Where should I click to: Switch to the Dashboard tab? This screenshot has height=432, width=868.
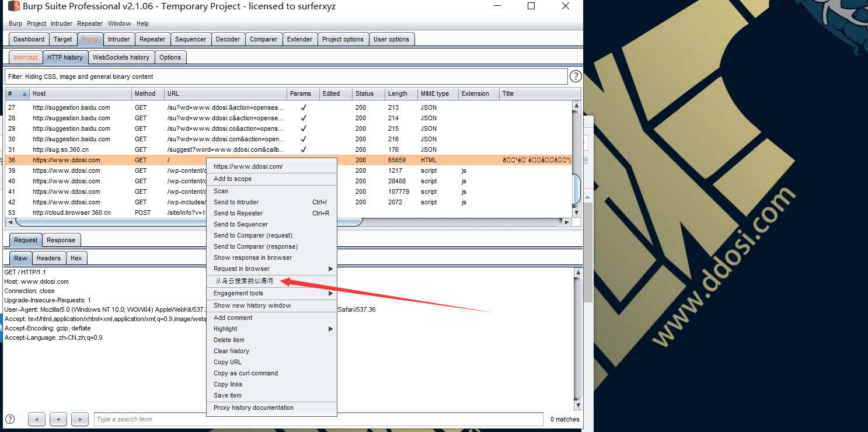point(29,39)
